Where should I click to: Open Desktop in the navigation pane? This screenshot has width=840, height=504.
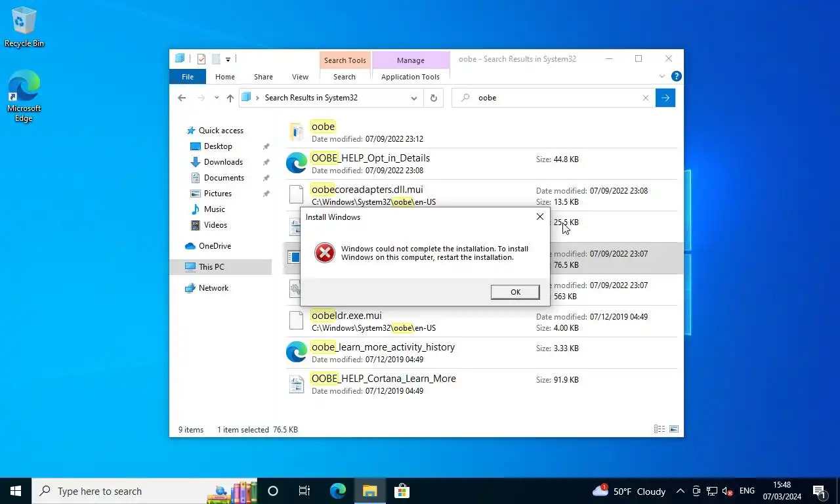coord(218,146)
